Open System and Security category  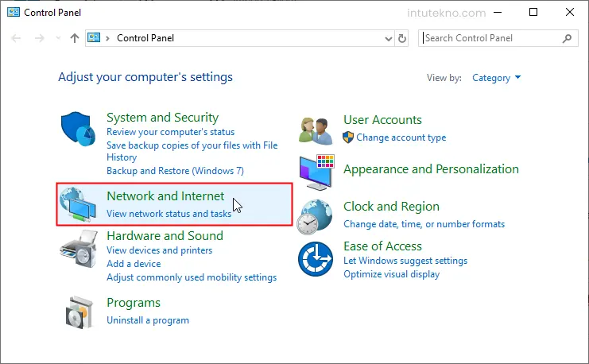[162, 117]
